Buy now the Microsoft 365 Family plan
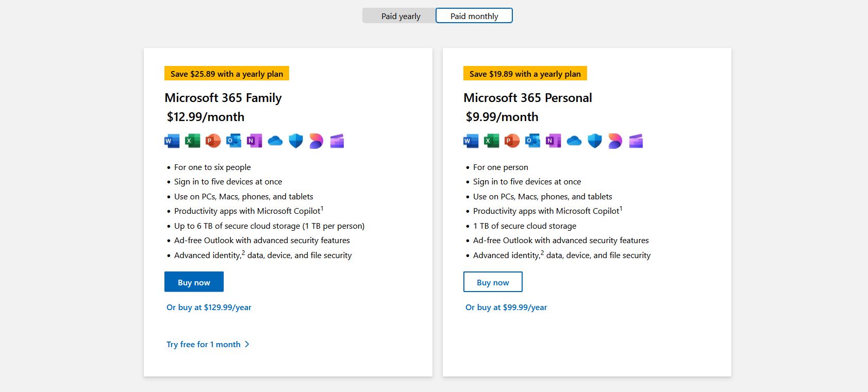The height and width of the screenshot is (392, 868). click(x=194, y=282)
